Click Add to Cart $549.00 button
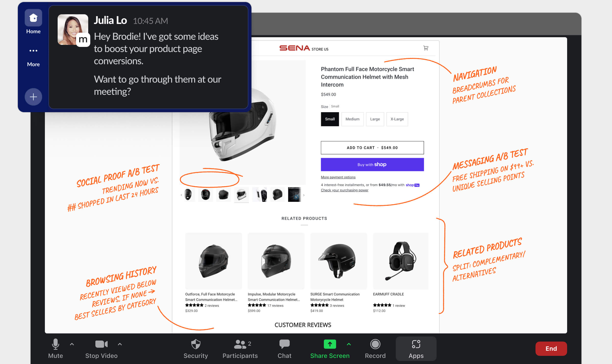The image size is (612, 364). pos(372,148)
